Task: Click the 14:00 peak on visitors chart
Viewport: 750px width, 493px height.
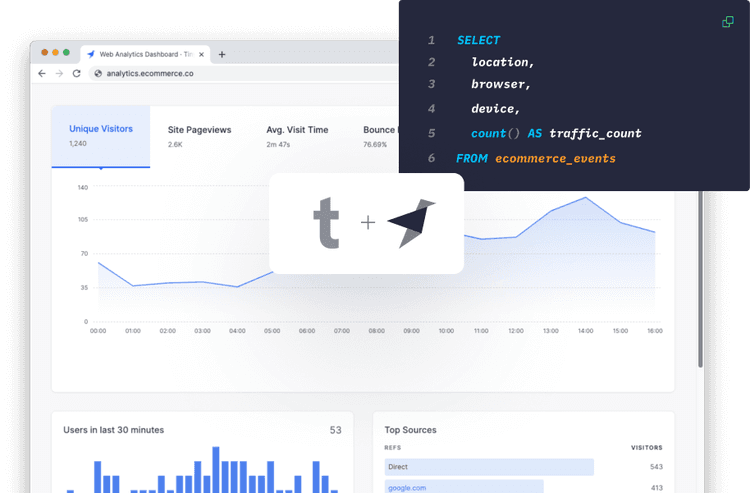Action: click(585, 197)
